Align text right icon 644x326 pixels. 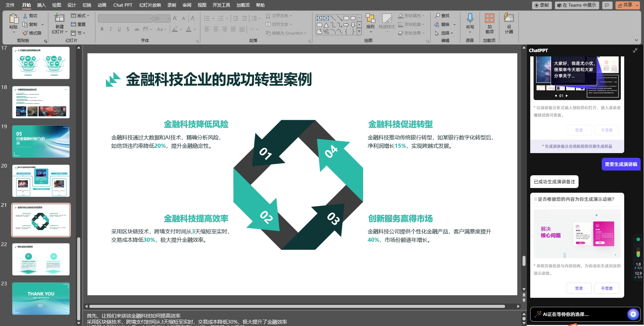pos(225,29)
